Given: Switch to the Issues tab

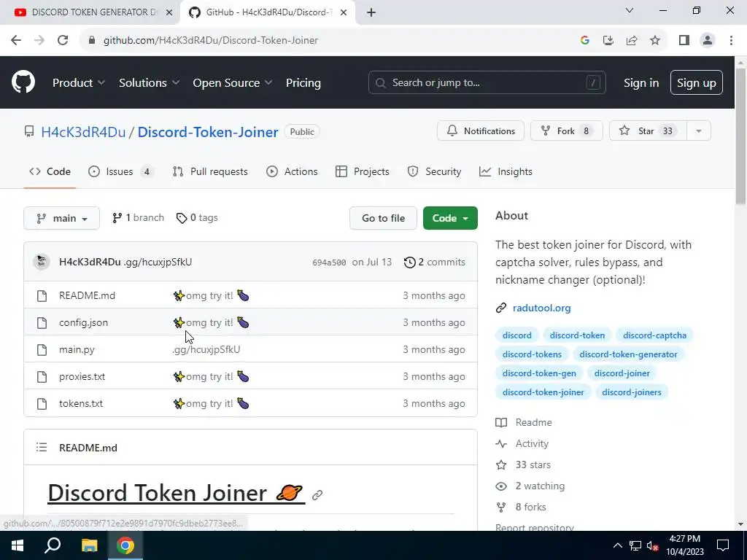Looking at the screenshot, I should tap(121, 171).
